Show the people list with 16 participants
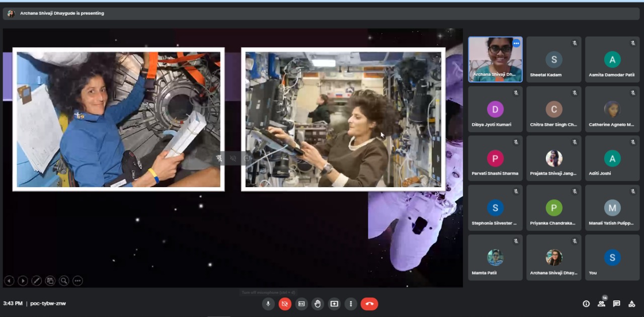The image size is (644, 317). point(601,304)
